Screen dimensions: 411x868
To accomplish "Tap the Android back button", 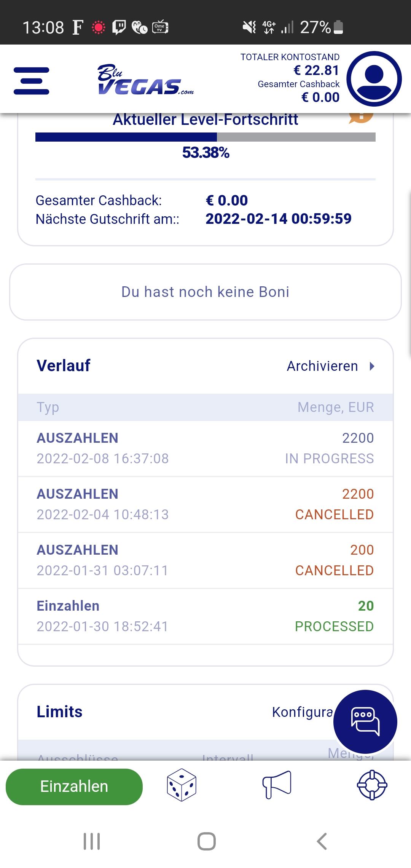I will [x=322, y=841].
